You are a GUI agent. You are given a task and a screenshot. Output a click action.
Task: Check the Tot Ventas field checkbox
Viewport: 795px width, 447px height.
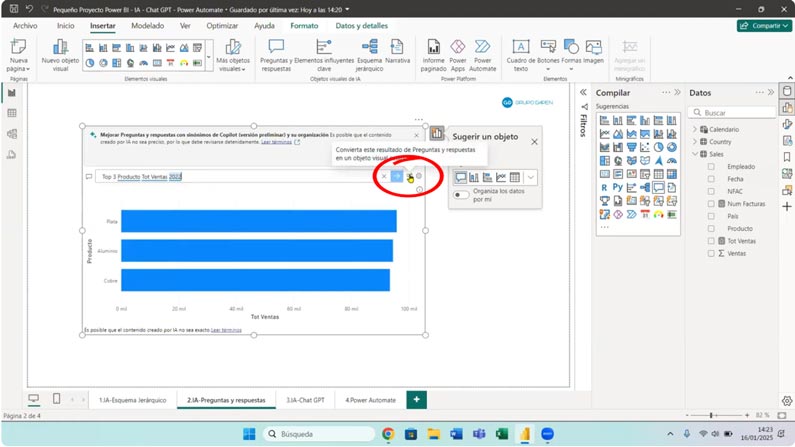click(711, 241)
